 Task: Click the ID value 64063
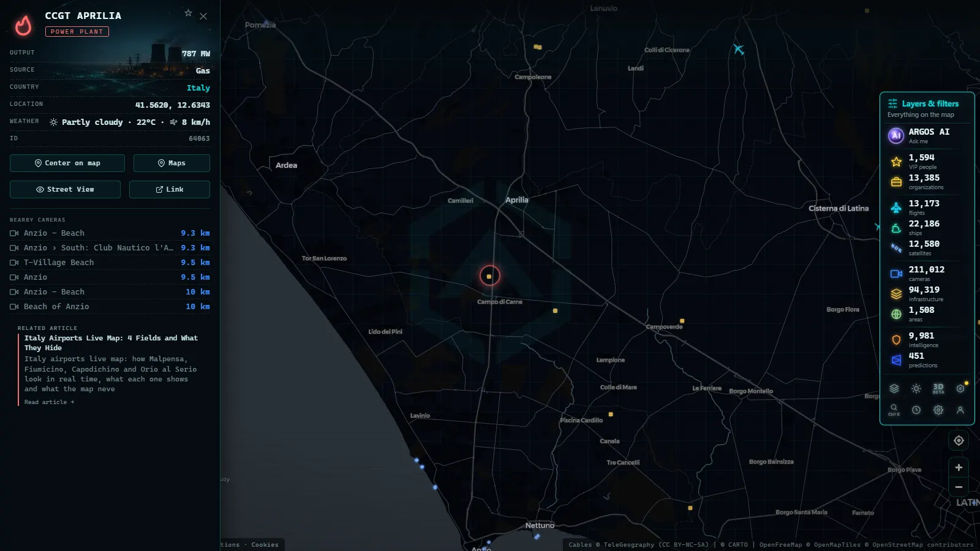pos(199,139)
